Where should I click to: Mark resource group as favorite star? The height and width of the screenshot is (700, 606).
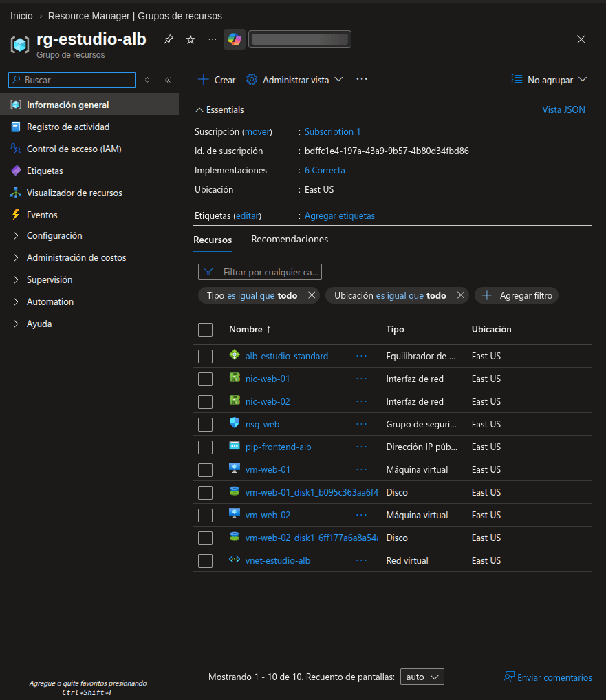[191, 40]
